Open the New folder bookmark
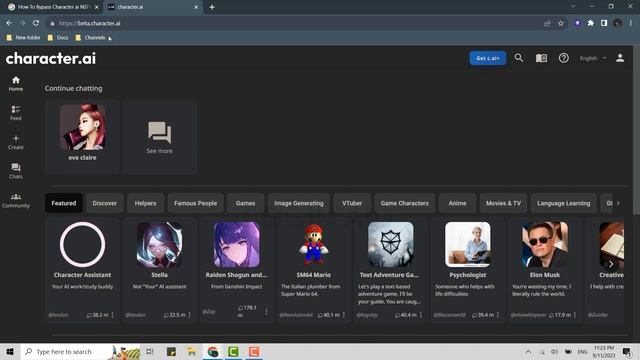The image size is (640, 360). (23, 38)
